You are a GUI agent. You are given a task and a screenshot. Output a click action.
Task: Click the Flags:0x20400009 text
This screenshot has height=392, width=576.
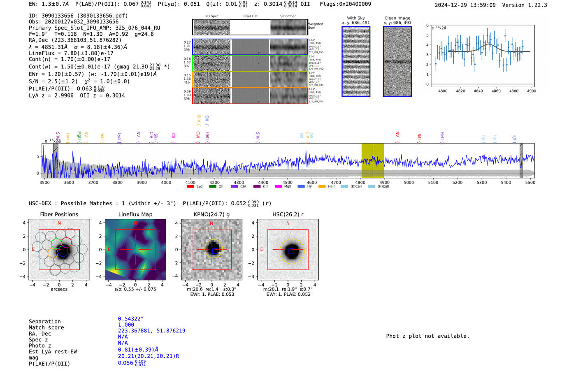coord(345,4)
